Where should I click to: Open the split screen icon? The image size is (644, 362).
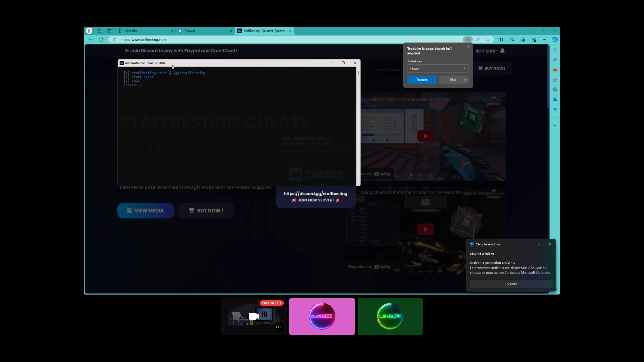click(501, 40)
